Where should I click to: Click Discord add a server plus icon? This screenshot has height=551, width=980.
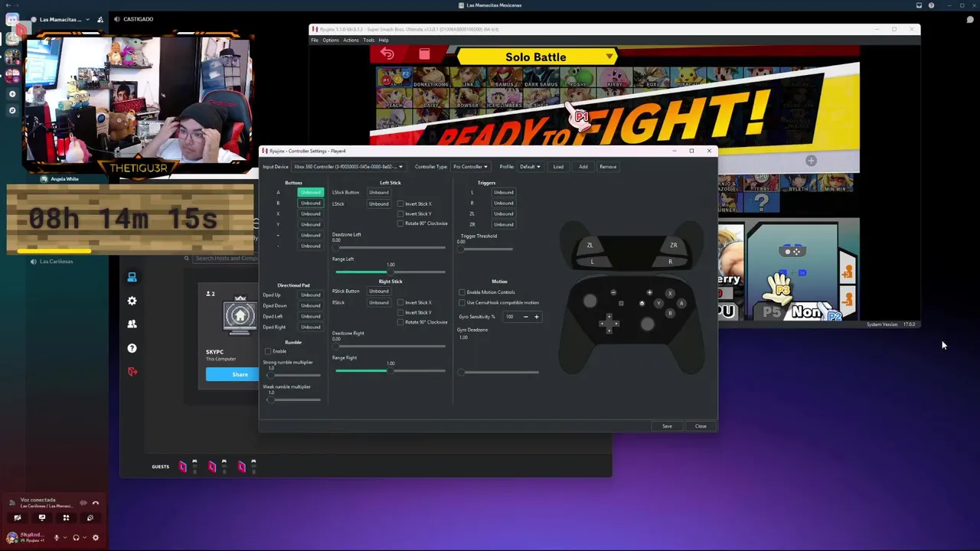(x=11, y=93)
